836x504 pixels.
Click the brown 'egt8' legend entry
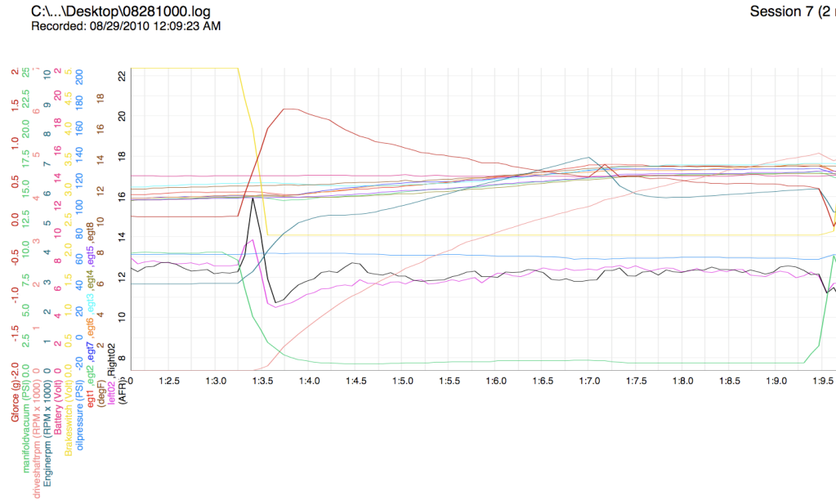[90, 232]
